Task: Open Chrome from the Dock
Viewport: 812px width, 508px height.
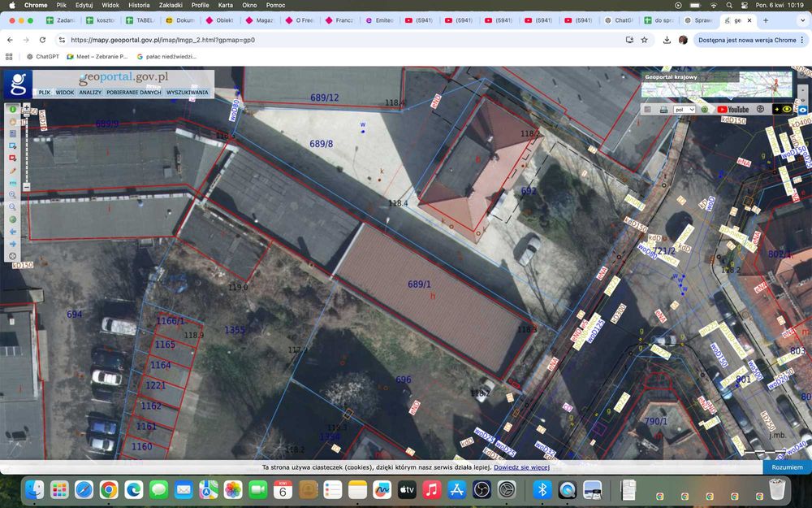Action: [109, 489]
